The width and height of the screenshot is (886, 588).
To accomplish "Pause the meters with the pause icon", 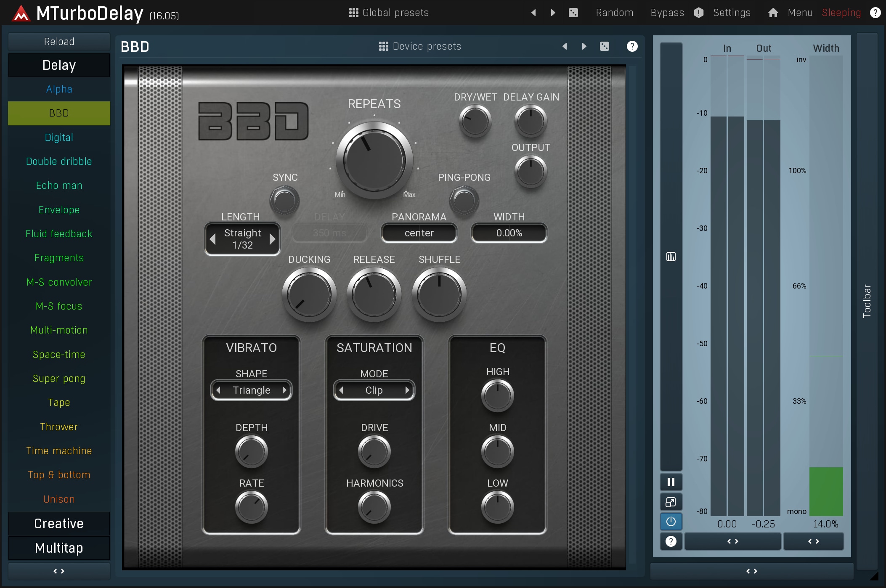I will pos(671,482).
